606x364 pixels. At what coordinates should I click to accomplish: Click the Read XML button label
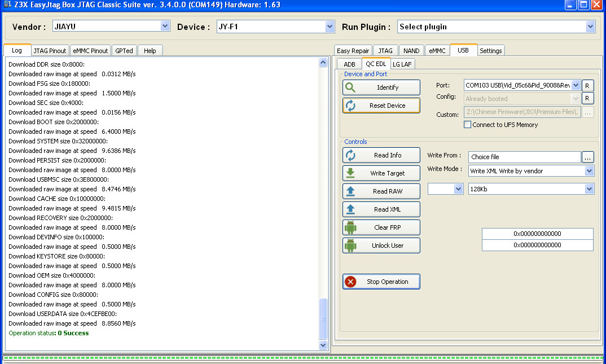[387, 209]
